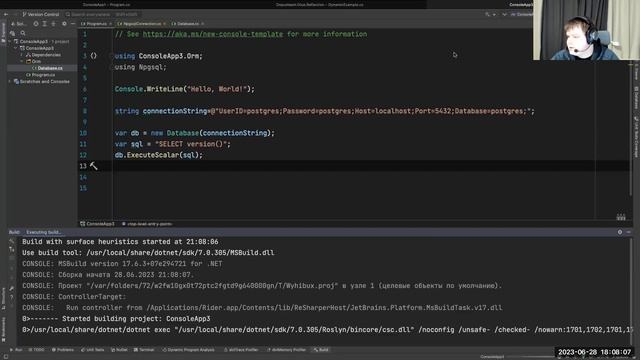Click the second icon in build panel sidebar
640x360 pixels.
(12, 249)
